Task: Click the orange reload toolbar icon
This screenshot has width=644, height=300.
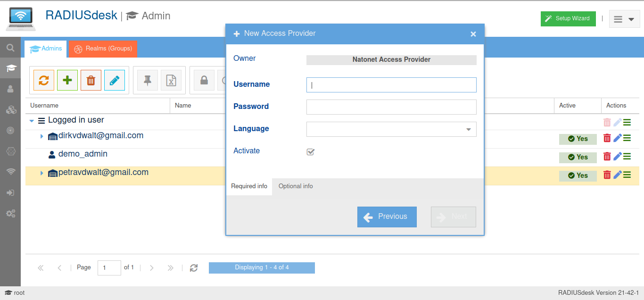Action: pyautogui.click(x=44, y=80)
